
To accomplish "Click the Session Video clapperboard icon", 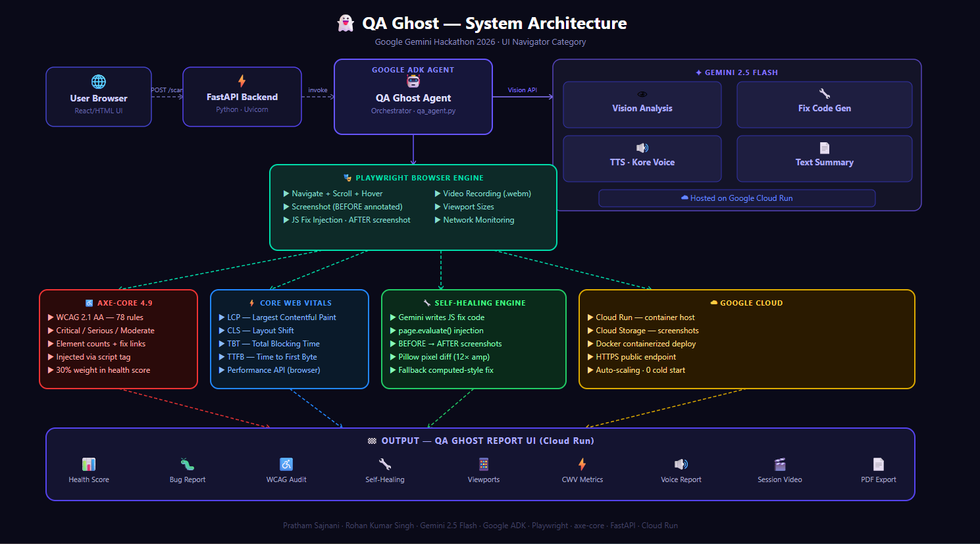I will tap(780, 464).
